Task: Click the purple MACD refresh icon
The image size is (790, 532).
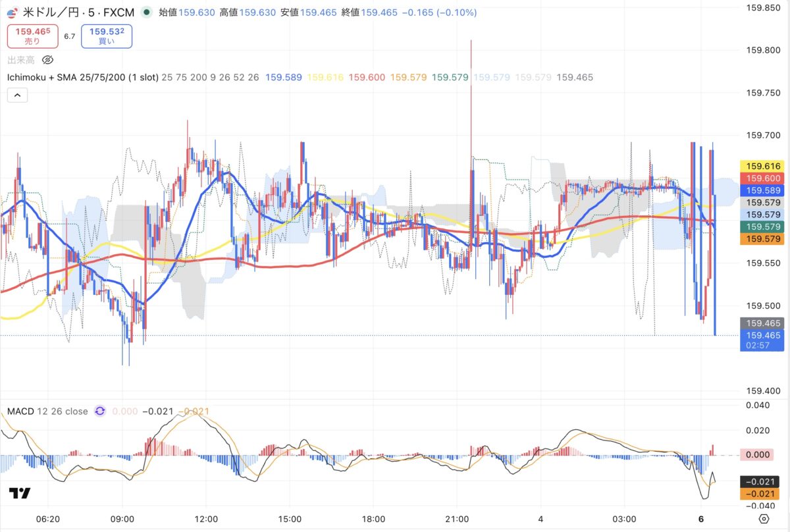Action: point(100,412)
